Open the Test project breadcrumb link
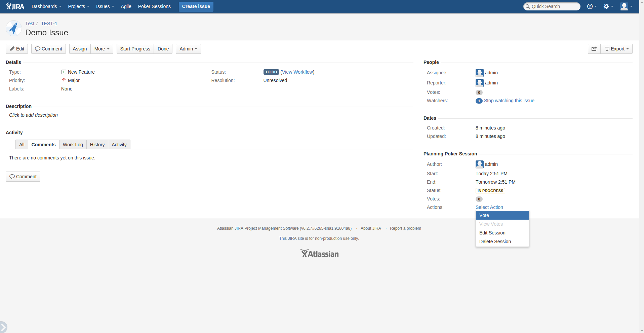 coord(30,24)
